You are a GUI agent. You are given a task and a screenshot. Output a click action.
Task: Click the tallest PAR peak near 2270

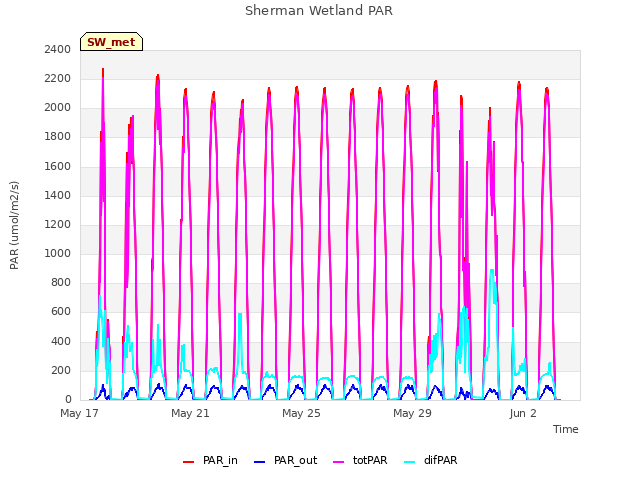103,70
